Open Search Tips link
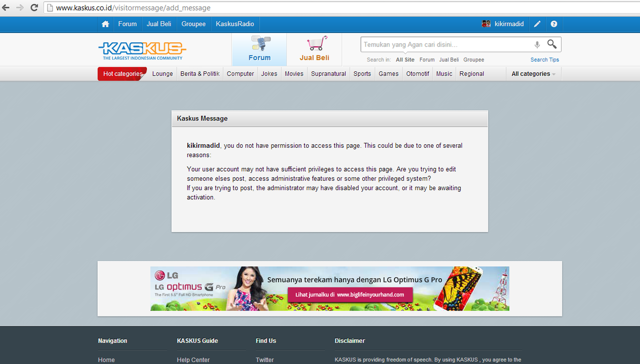 [544, 60]
